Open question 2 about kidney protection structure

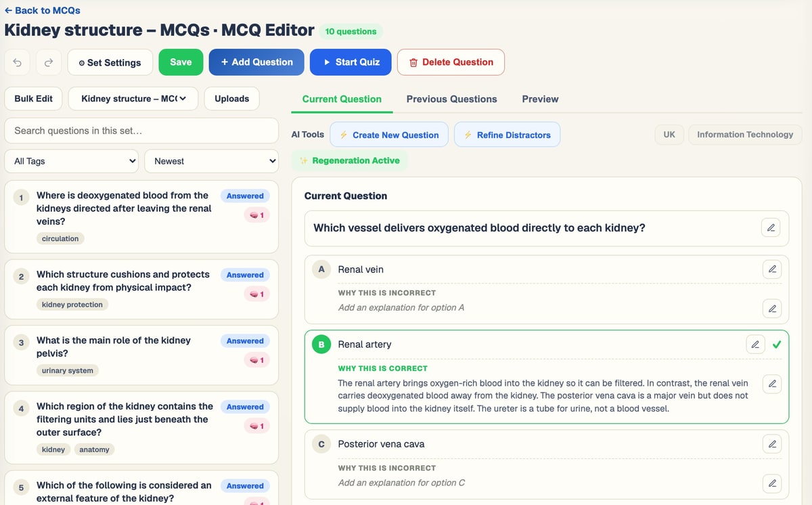(141, 289)
